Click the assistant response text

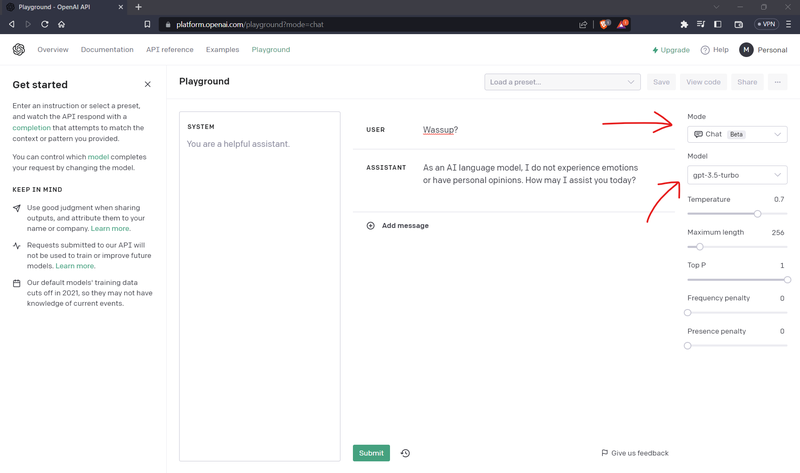pos(530,174)
